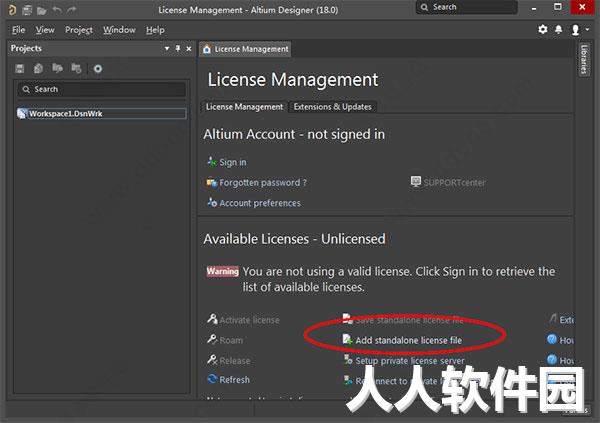Open Account preferences link
This screenshot has width=600, height=423.
pos(260,203)
